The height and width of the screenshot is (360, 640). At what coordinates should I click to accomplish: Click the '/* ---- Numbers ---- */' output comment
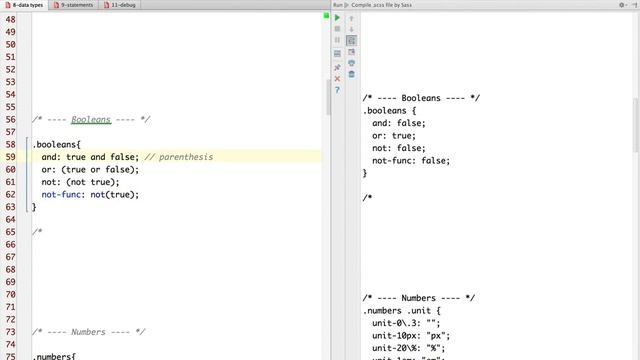pos(419,298)
